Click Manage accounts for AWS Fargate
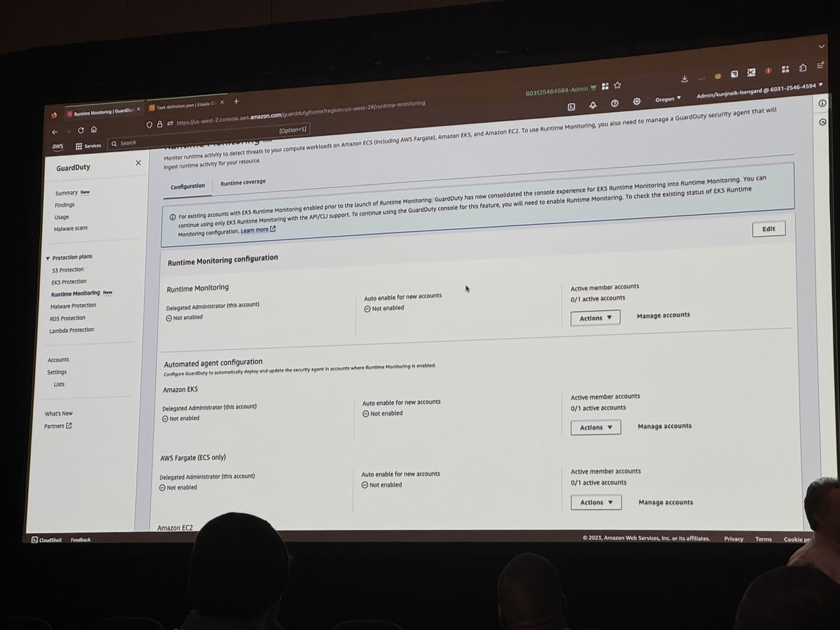The height and width of the screenshot is (630, 840). [x=666, y=503]
